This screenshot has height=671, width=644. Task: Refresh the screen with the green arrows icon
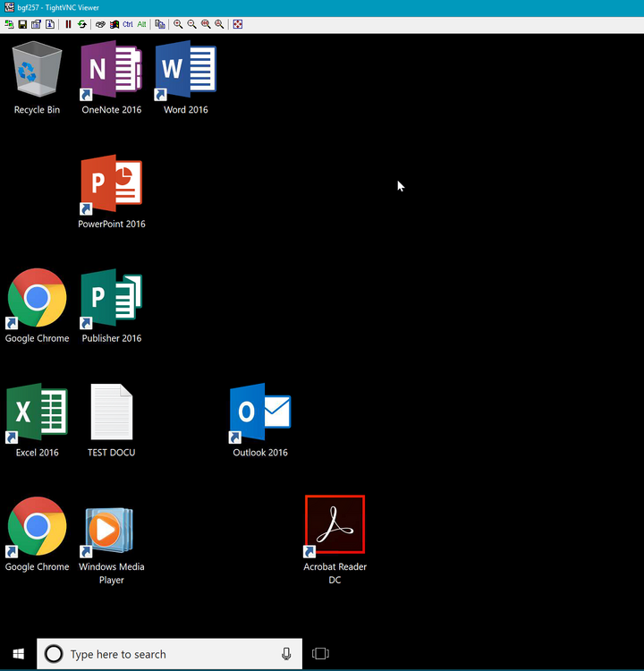[81, 24]
